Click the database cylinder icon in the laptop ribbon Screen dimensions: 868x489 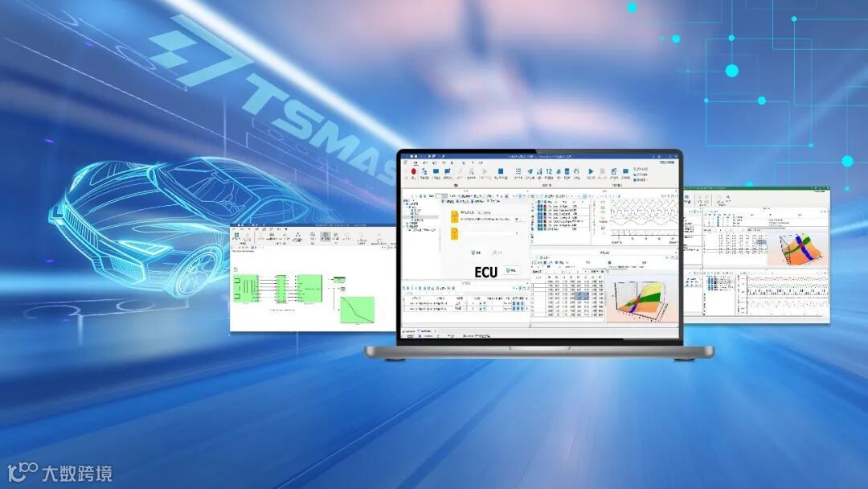(567, 171)
